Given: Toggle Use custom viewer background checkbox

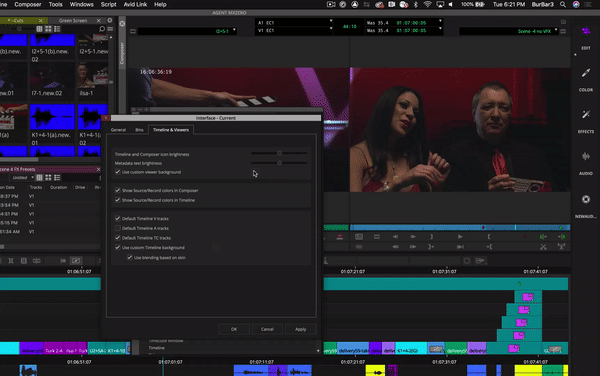Looking at the screenshot, I should 117,172.
